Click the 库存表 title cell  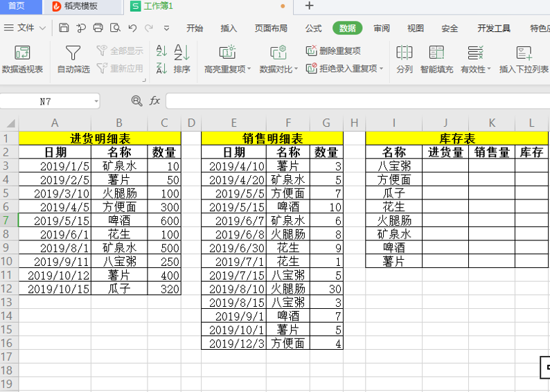tap(456, 139)
